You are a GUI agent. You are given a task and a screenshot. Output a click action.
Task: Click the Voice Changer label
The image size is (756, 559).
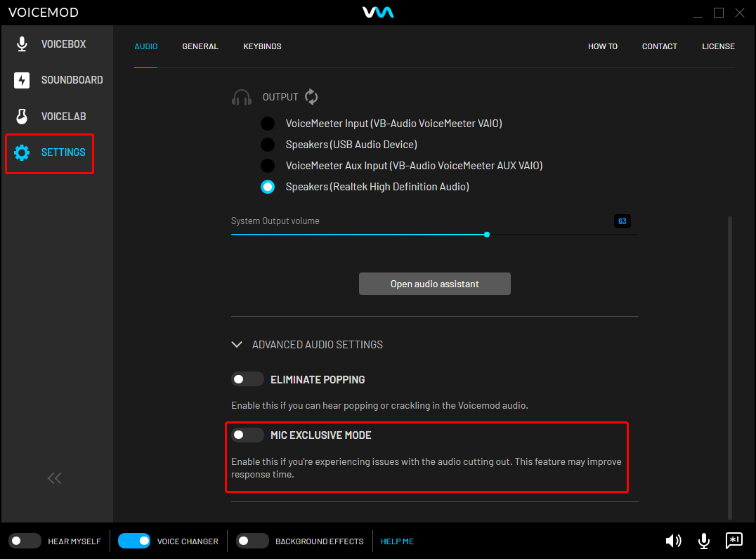tap(188, 541)
